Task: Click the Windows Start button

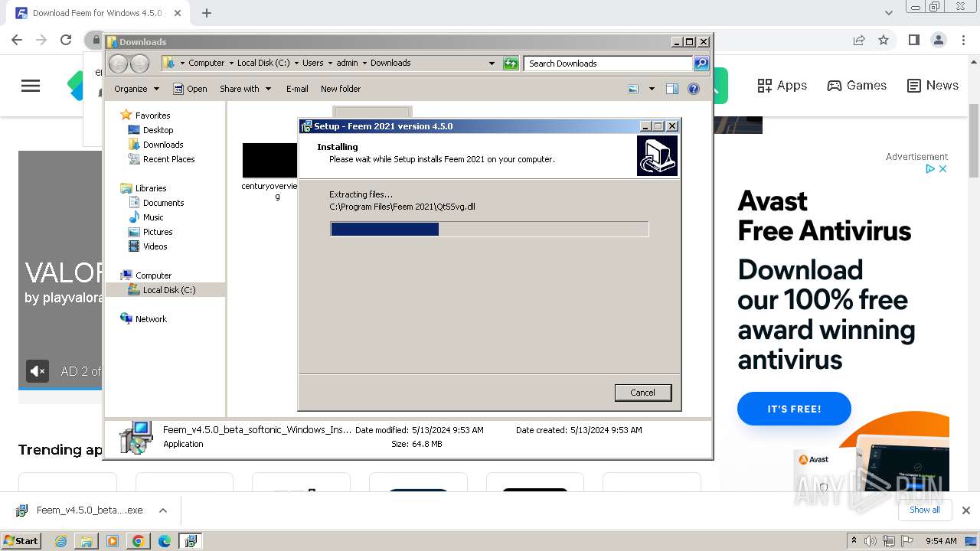Action: point(21,541)
